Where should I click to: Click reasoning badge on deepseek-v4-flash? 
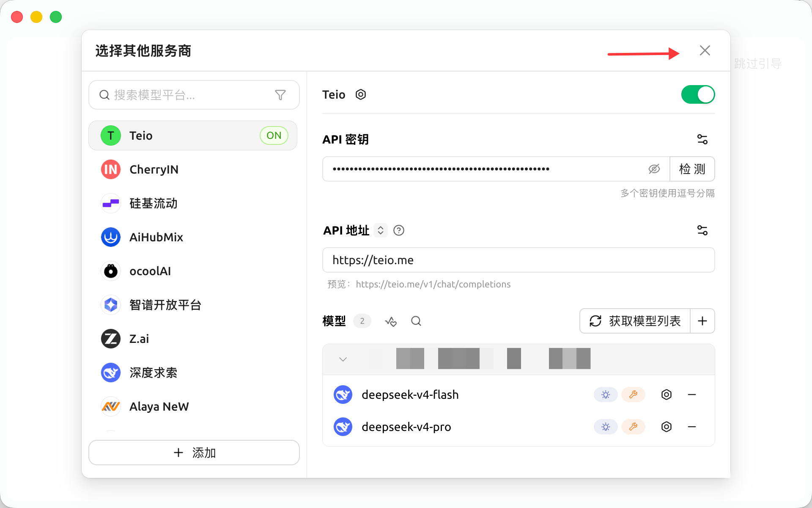click(606, 395)
